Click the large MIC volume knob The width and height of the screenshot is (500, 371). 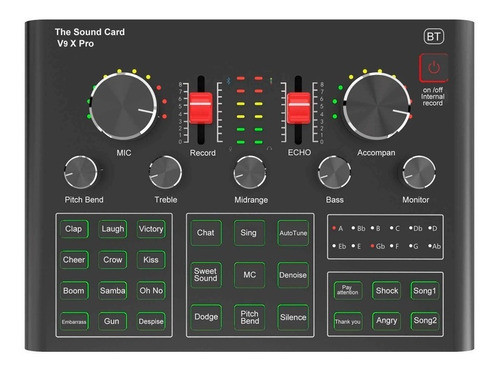[x=123, y=107]
